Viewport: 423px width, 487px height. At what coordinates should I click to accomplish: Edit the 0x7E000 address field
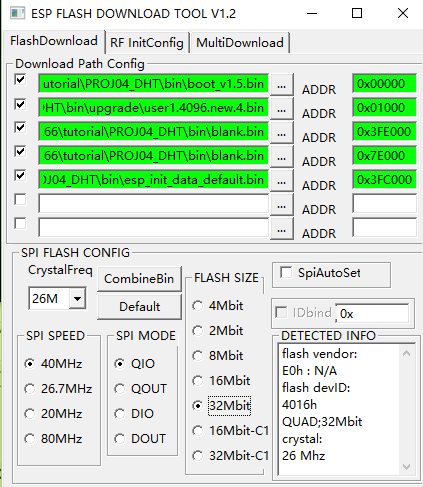(384, 155)
